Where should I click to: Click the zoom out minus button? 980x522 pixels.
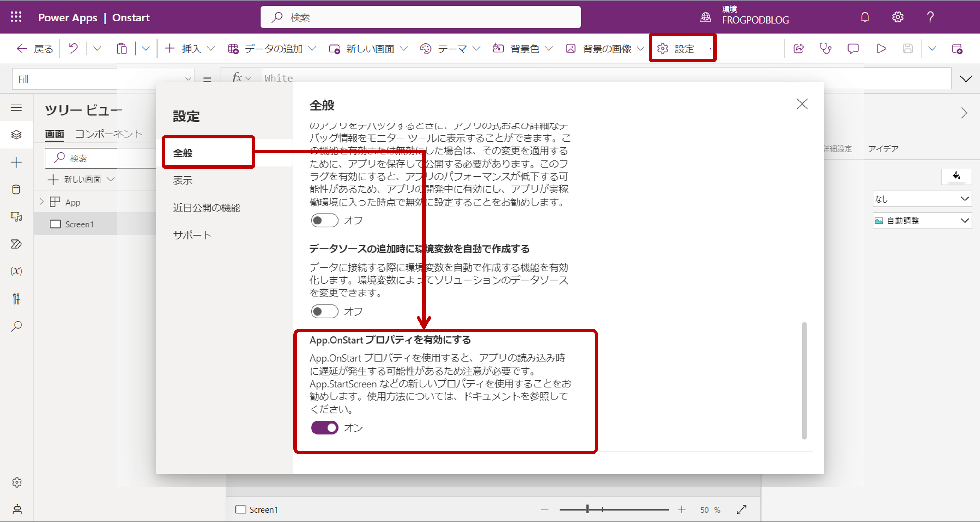(545, 509)
